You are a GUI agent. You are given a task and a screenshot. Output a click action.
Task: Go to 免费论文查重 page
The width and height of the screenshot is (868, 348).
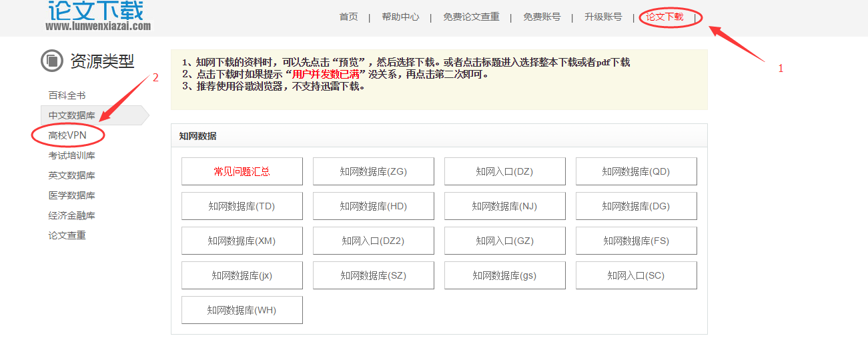(x=471, y=17)
